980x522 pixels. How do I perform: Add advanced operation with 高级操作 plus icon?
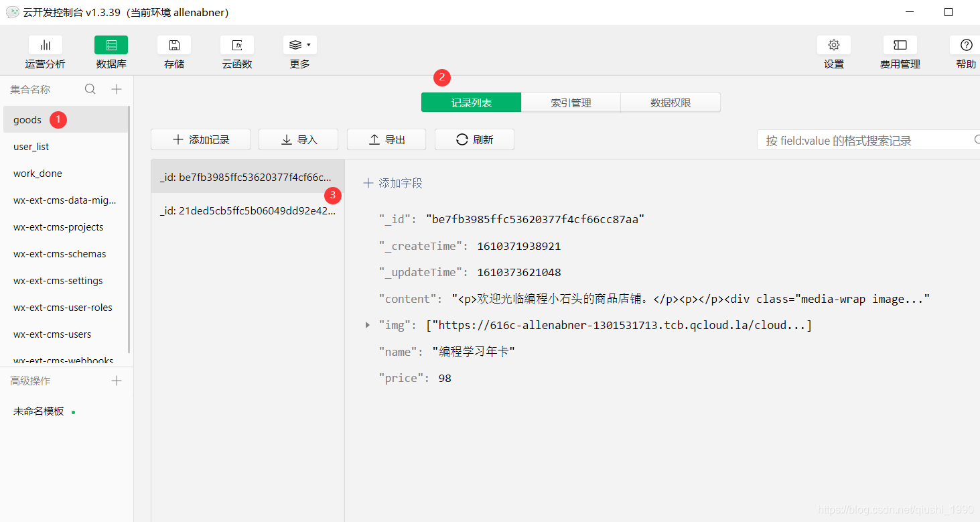pos(117,381)
